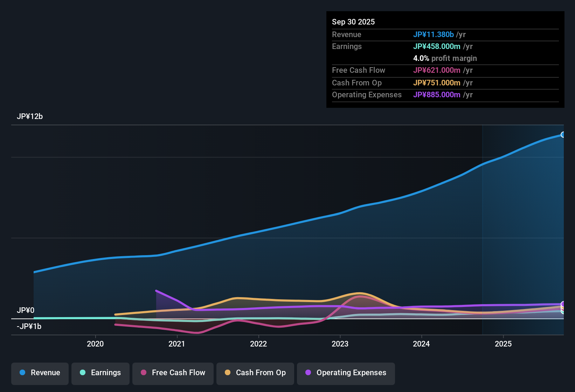Click the shaded forecast region of the chart
The height and width of the screenshot is (392, 575).
(522, 210)
